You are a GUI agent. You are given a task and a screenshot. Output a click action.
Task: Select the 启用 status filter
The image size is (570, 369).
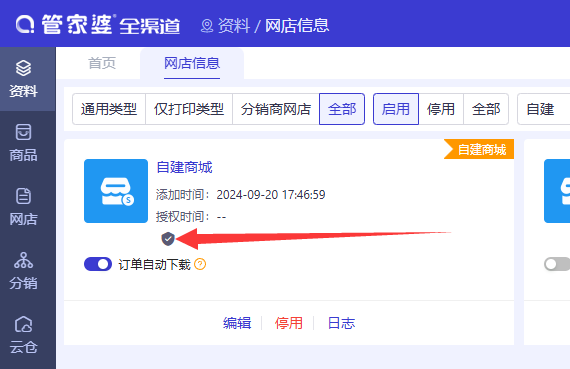(x=396, y=109)
